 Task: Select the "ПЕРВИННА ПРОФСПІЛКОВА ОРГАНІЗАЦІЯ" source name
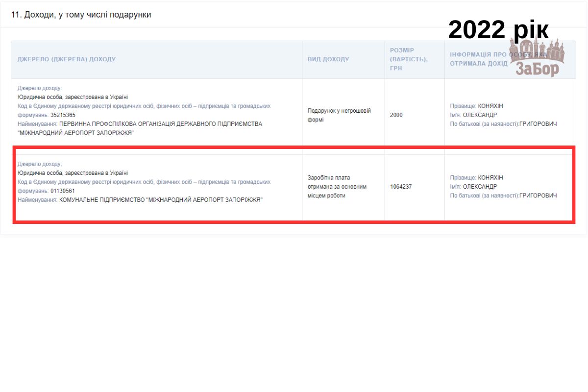pos(140,128)
